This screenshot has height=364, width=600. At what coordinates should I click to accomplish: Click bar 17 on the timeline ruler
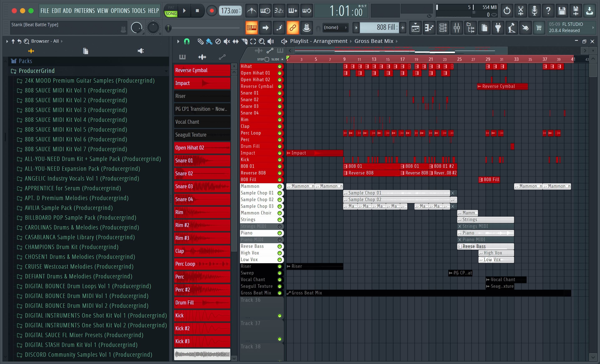click(402, 59)
